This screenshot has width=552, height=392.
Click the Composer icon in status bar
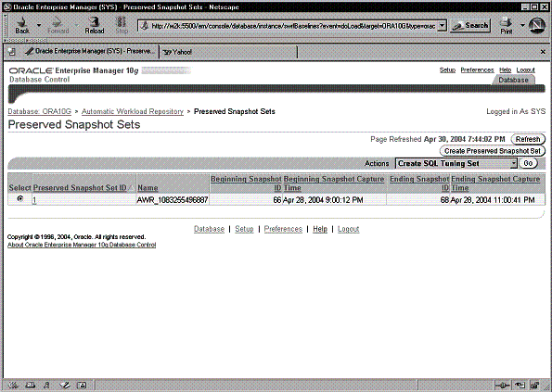65,386
